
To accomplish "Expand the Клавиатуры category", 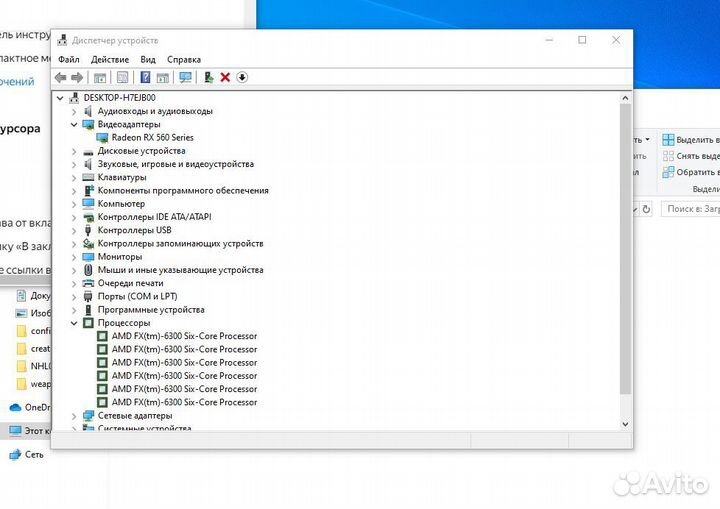I will tap(74, 177).
